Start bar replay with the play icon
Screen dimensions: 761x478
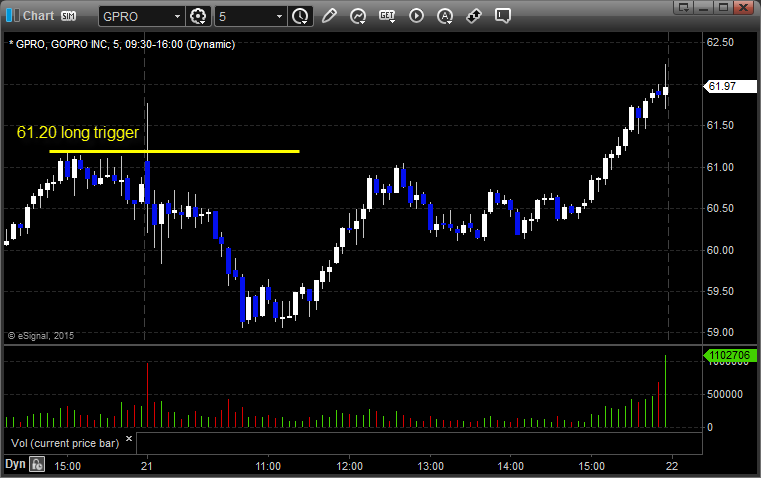(416, 16)
